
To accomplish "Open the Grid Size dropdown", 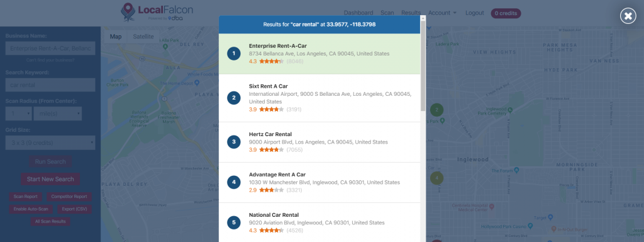I will pyautogui.click(x=50, y=143).
